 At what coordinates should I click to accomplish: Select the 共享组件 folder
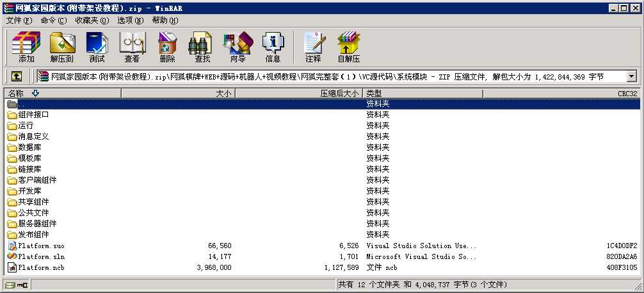pyautogui.click(x=33, y=202)
